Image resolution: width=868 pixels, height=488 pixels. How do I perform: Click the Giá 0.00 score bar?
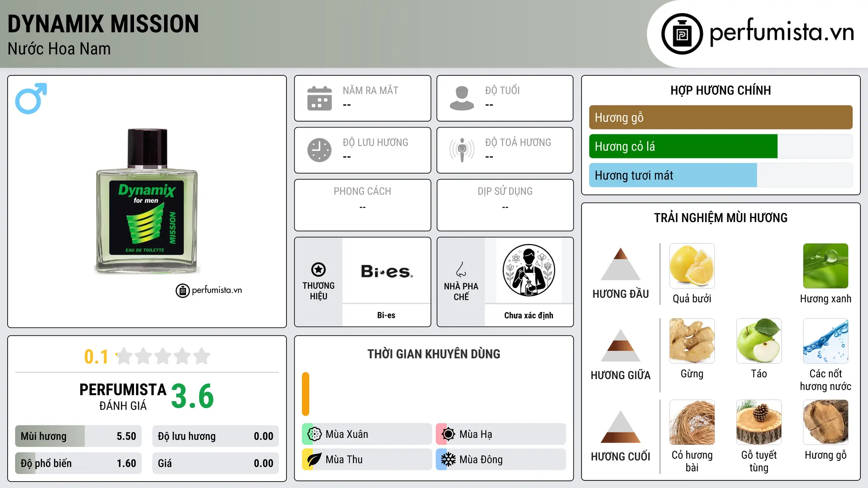[215, 463]
